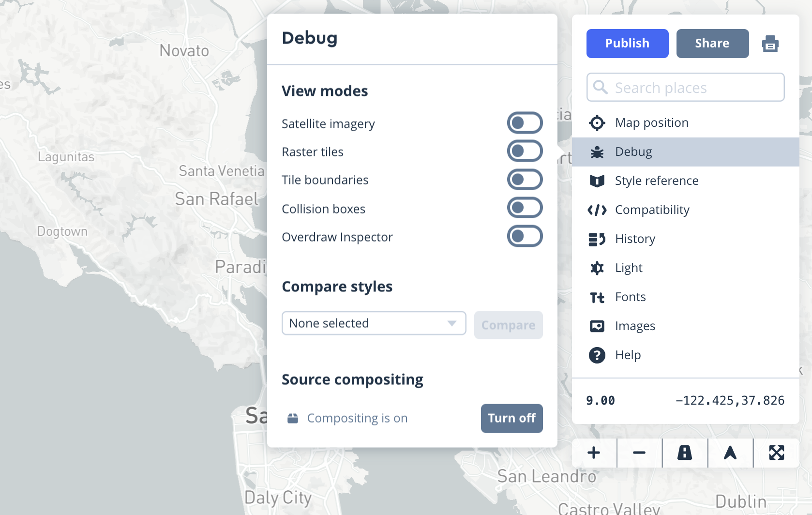Turn off source compositing
Image resolution: width=812 pixels, height=515 pixels.
pyautogui.click(x=511, y=418)
